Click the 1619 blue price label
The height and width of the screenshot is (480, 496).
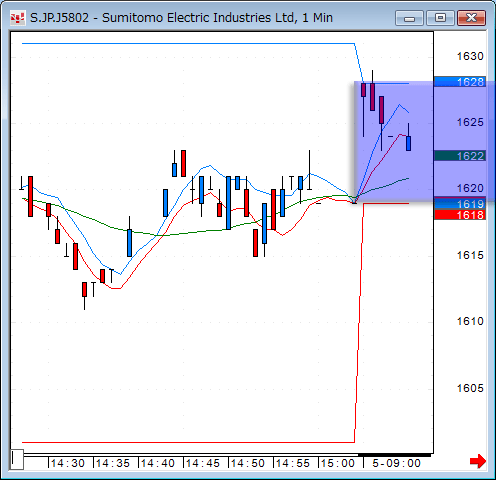[x=460, y=203]
